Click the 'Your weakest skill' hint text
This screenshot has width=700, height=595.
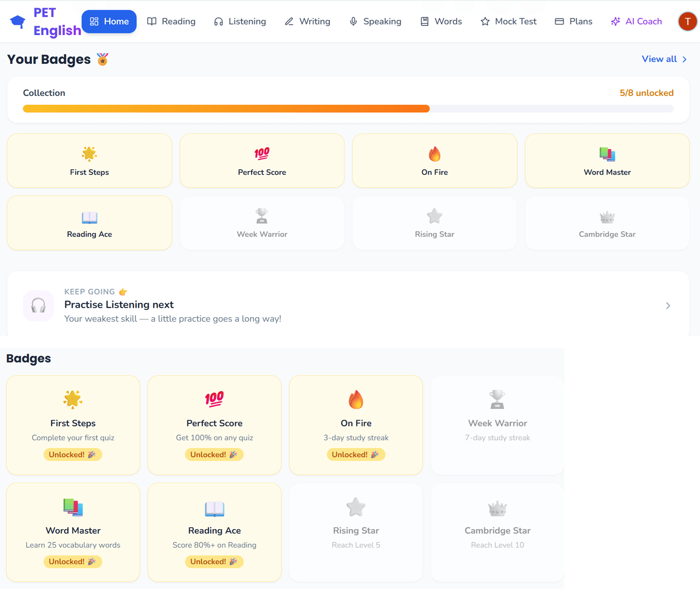click(173, 319)
